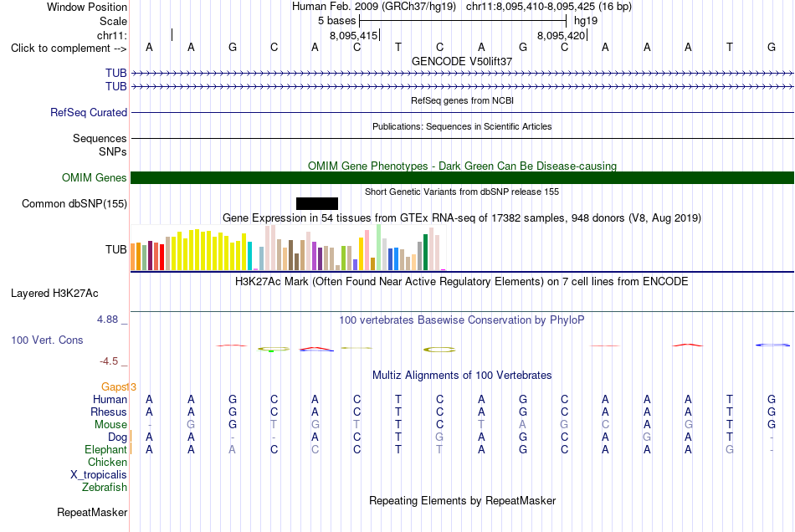Open the Multiz Alignments of 100 Vertebrates title

pyautogui.click(x=462, y=376)
